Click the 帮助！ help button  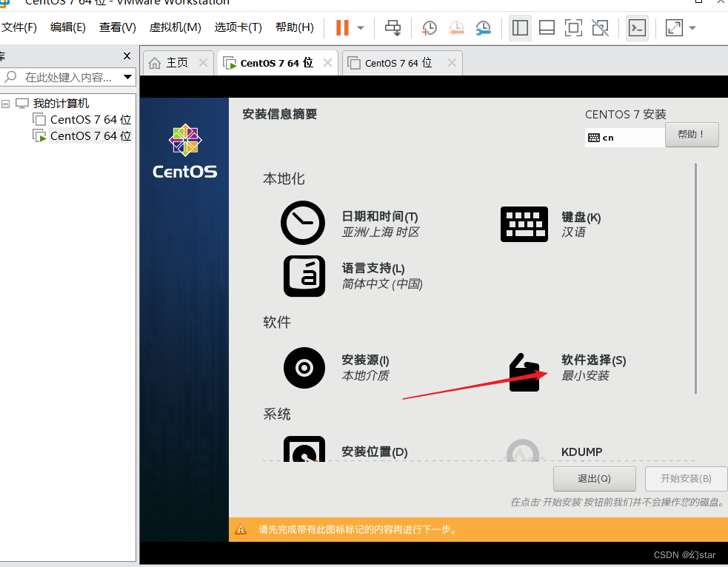(692, 135)
